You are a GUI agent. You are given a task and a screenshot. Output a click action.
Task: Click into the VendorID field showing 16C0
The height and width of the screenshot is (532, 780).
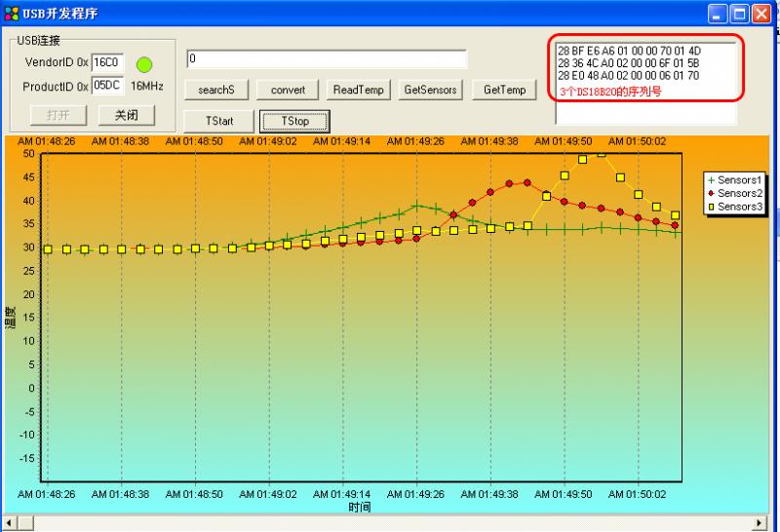(x=107, y=63)
